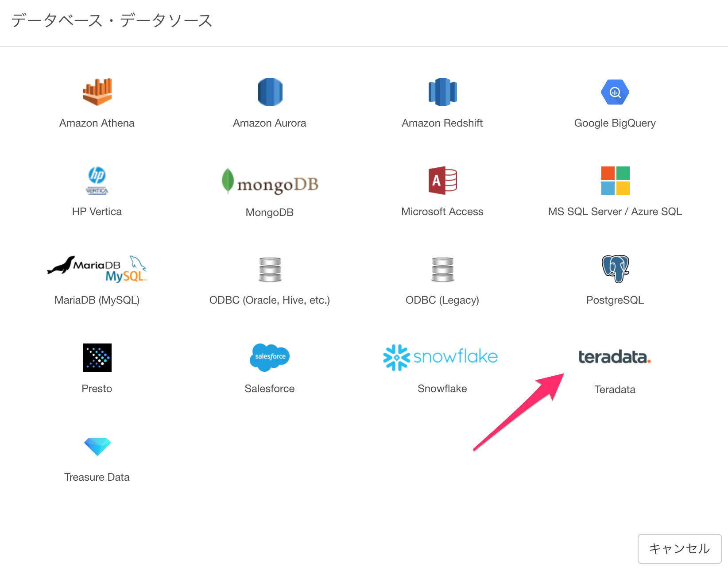The height and width of the screenshot is (571, 728).
Task: Click the MS SQL Server / Azure SQL label
Action: pyautogui.click(x=615, y=212)
